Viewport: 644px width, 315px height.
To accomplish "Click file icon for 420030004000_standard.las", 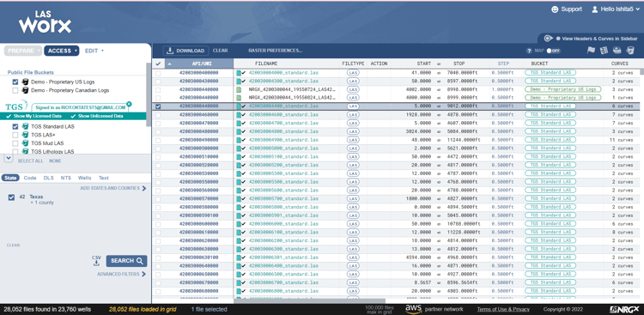I will pyautogui.click(x=239, y=72).
